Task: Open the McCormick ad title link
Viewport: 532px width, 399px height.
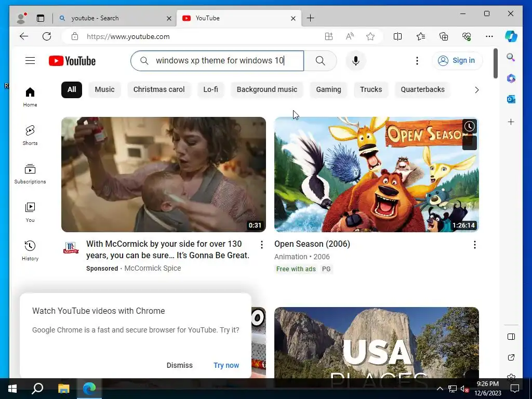Action: click(168, 249)
